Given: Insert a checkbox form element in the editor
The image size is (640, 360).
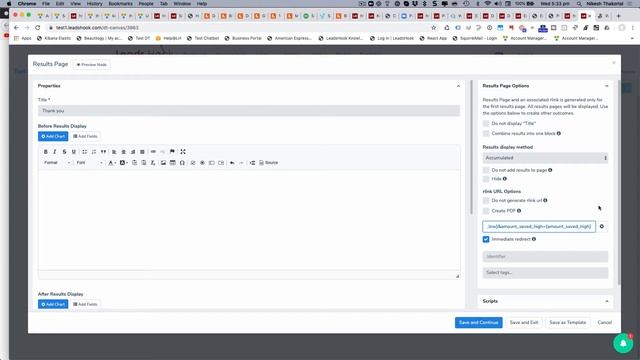Looking at the screenshot, I should coord(193,163).
